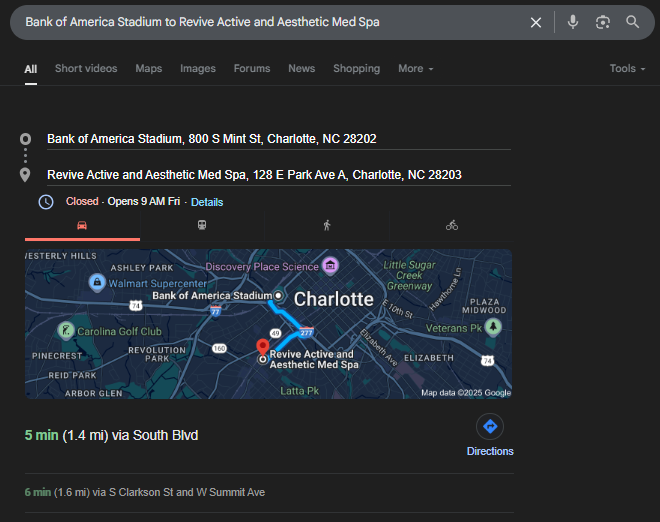Clear the search query with X icon
660x522 pixels.
click(535, 22)
